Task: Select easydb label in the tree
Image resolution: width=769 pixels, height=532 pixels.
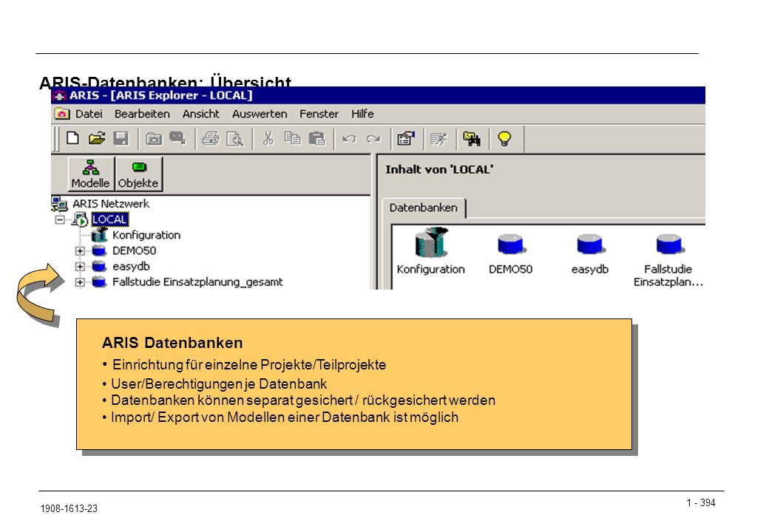Action: coord(131,267)
